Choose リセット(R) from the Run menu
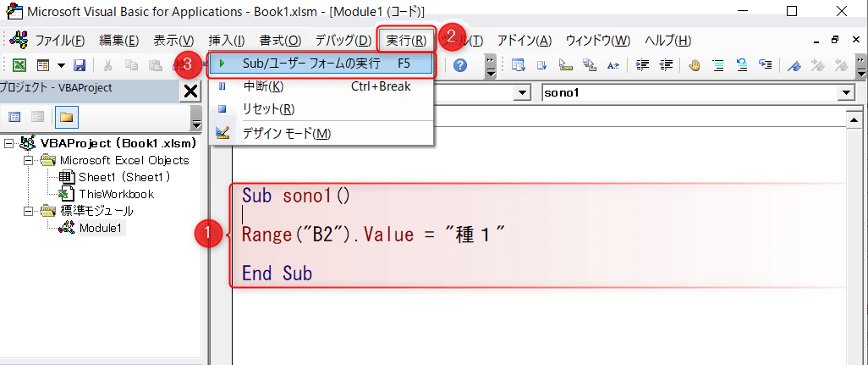Image resolution: width=868 pixels, height=365 pixels. click(x=321, y=109)
